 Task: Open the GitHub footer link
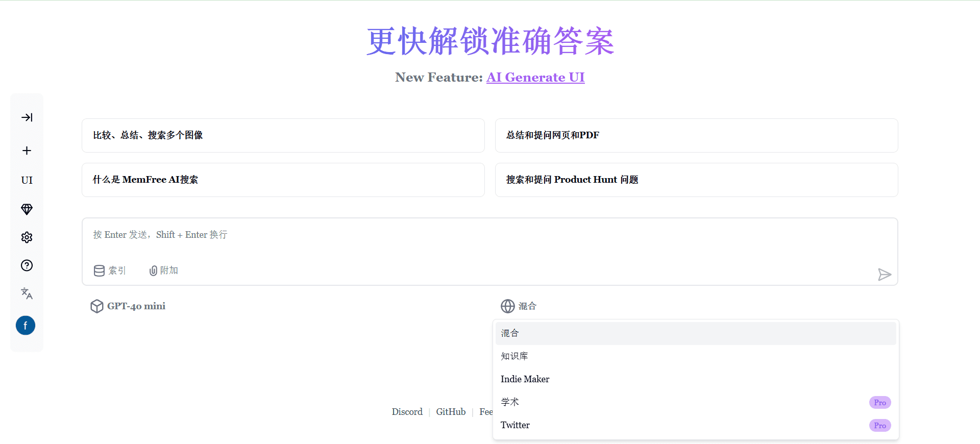(451, 412)
